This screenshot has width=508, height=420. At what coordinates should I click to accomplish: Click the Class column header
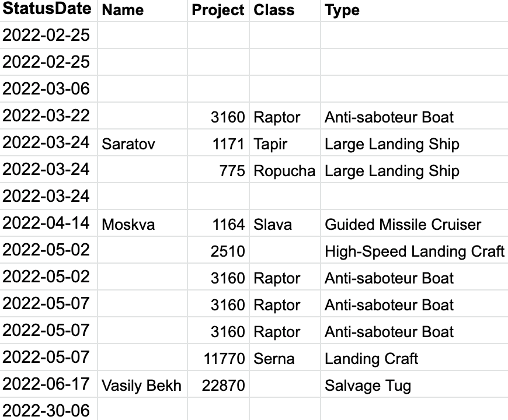click(x=274, y=10)
